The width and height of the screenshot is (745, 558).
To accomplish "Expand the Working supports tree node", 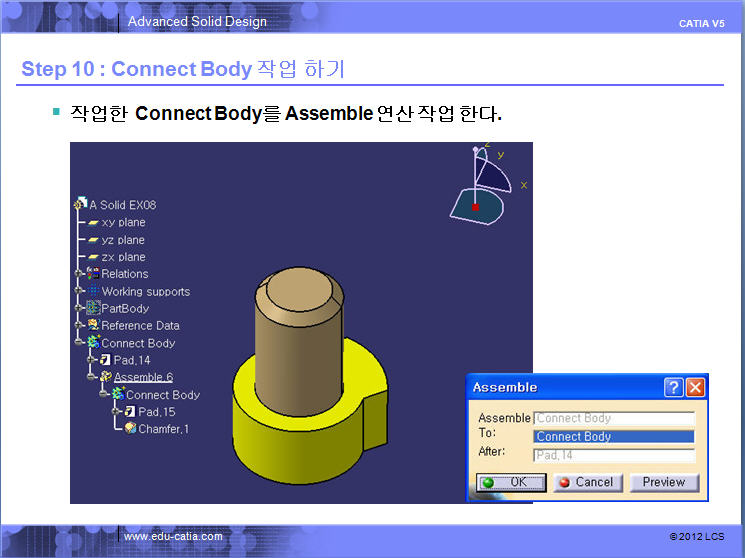I will [79, 291].
